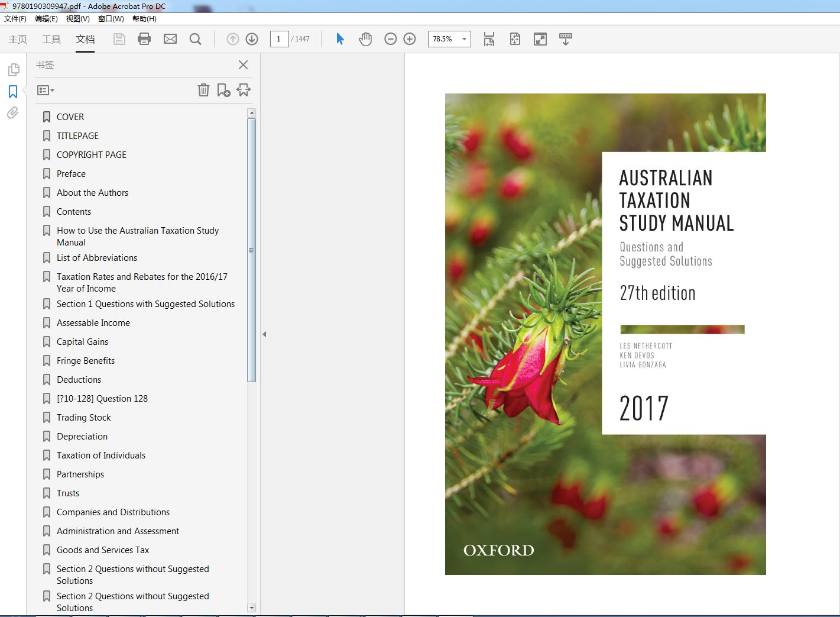Select Fringe Benefits bookmark
Image resolution: width=840 pixels, height=617 pixels.
86,361
